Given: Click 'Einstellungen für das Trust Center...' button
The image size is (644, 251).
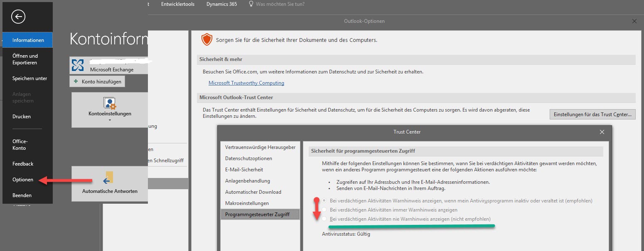Looking at the screenshot, I should tap(592, 114).
